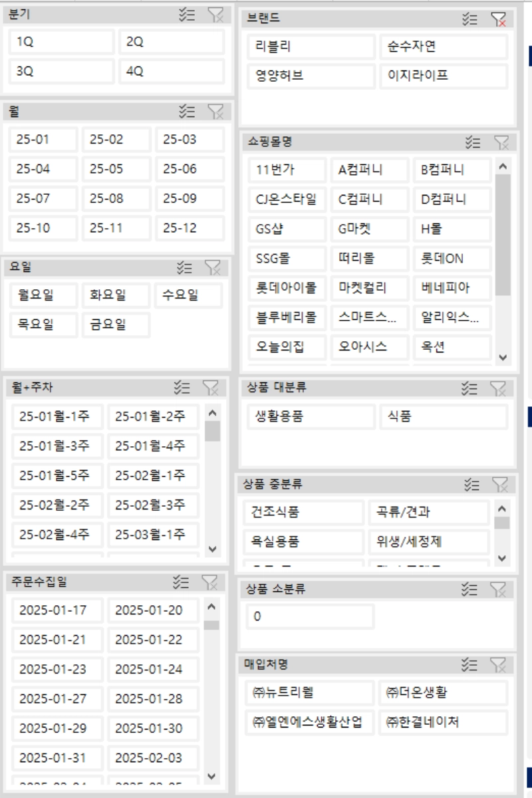Toggle multi-select on the 상품 중분류 slicer

(x=471, y=484)
